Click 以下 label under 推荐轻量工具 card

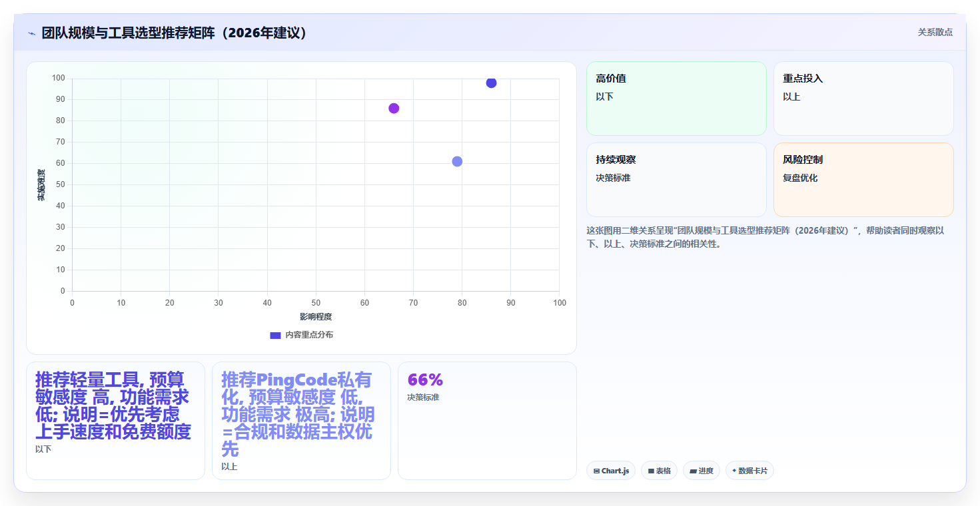(43, 449)
